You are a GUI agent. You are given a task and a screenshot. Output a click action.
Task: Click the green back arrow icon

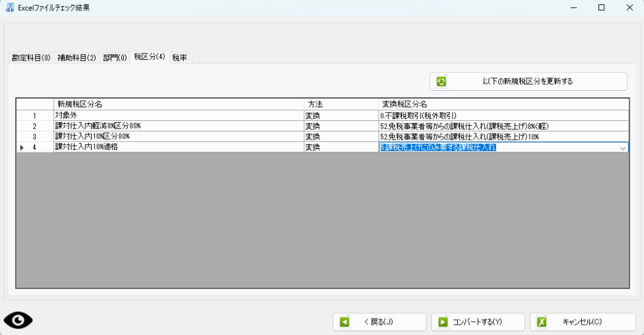point(345,322)
